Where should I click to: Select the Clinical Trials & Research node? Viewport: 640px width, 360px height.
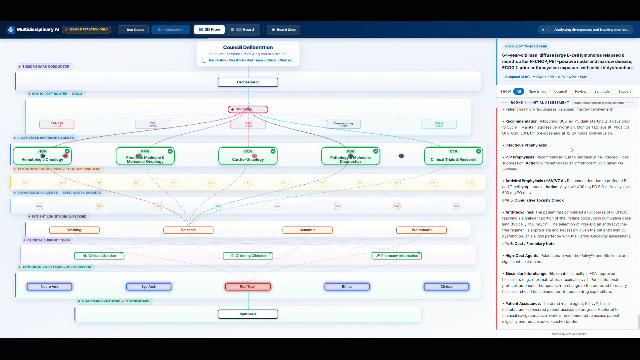point(453,156)
